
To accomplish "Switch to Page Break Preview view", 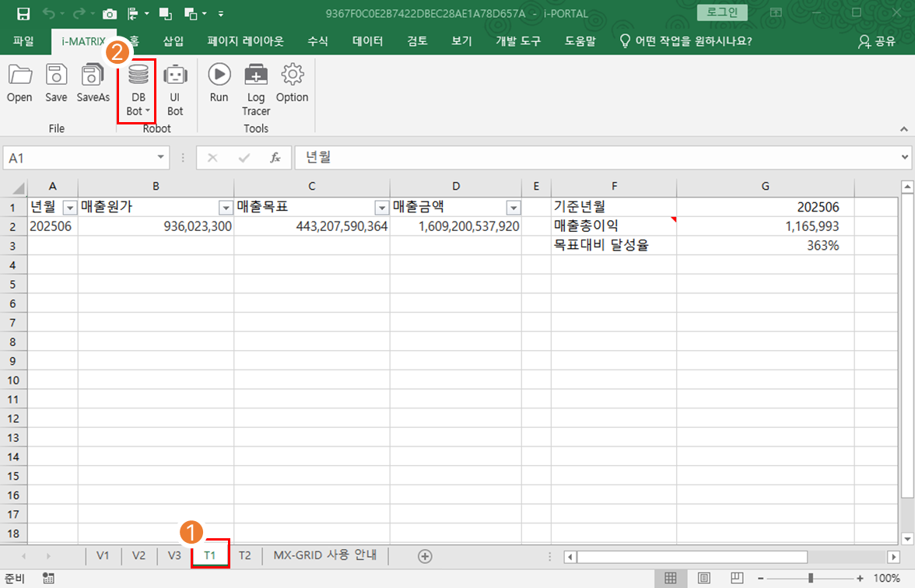I will (737, 578).
